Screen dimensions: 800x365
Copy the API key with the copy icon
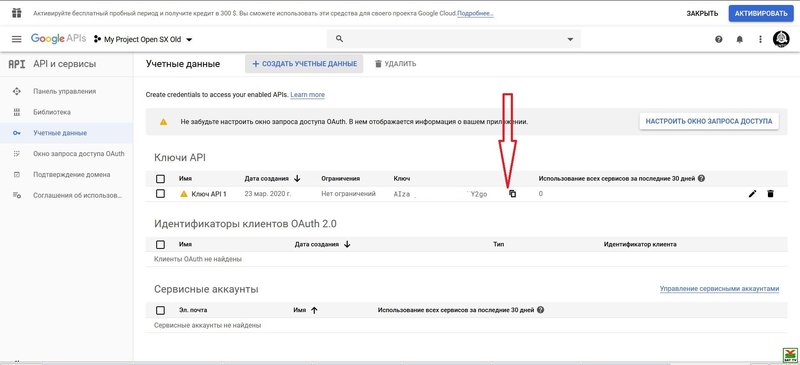point(512,193)
